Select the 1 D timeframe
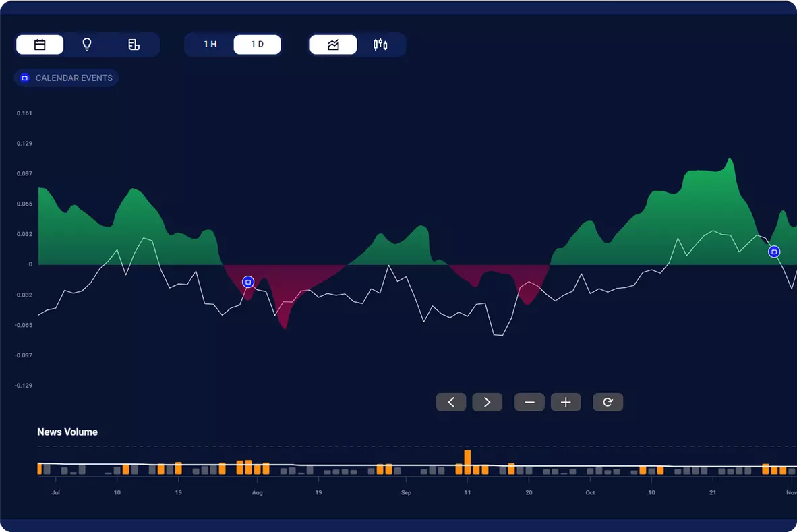Viewport: 797px width, 532px height. [x=257, y=45]
